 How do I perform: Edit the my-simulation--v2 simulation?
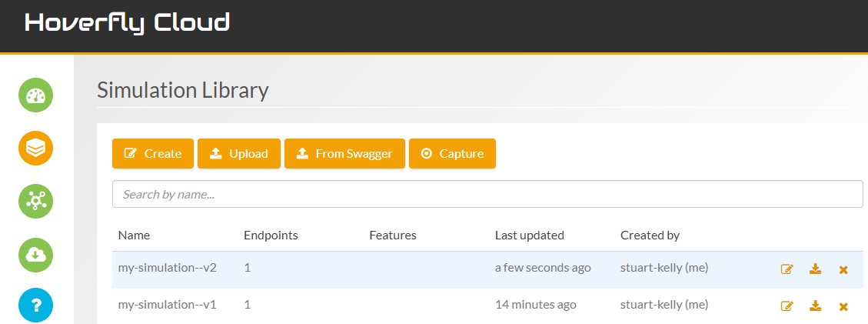(787, 269)
